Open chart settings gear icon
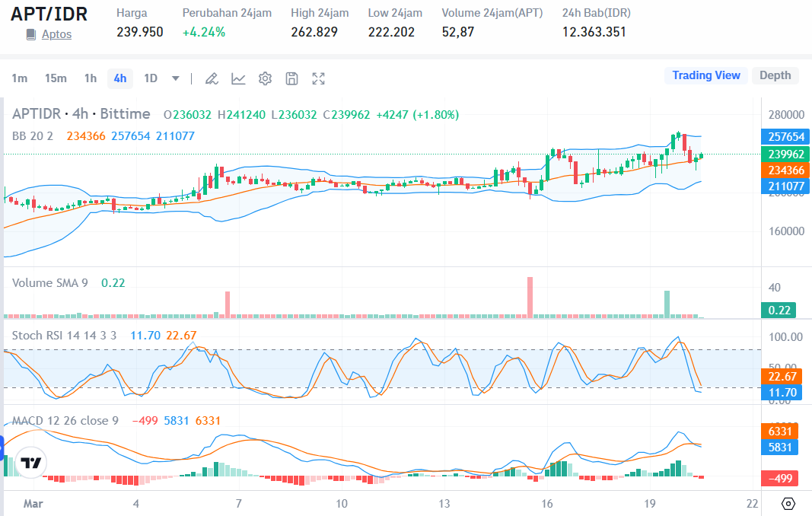The image size is (812, 516). click(265, 78)
